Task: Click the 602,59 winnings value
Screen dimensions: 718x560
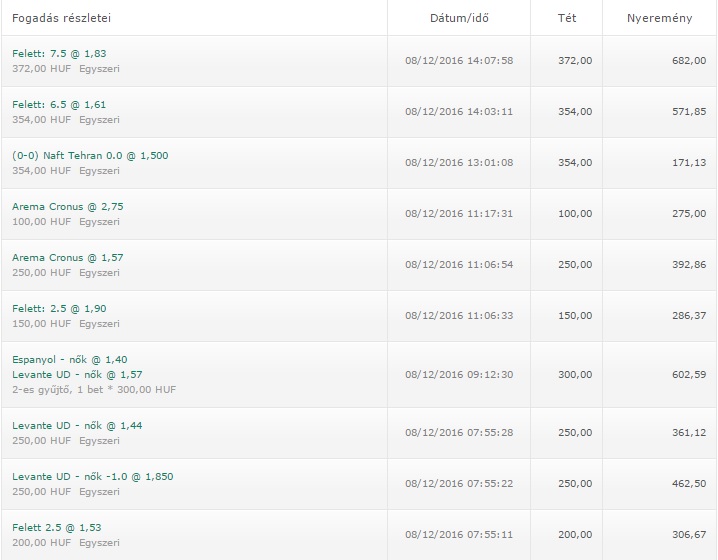Action: (688, 374)
